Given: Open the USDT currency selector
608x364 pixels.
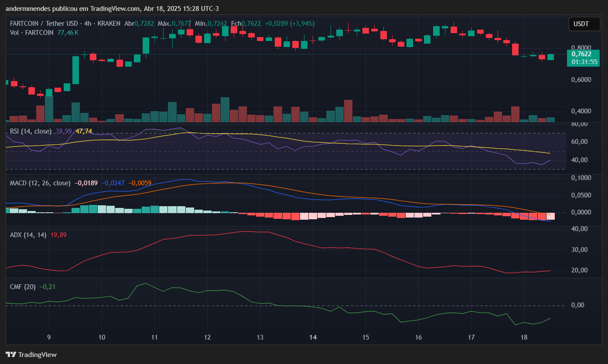Looking at the screenshot, I should coord(584,24).
